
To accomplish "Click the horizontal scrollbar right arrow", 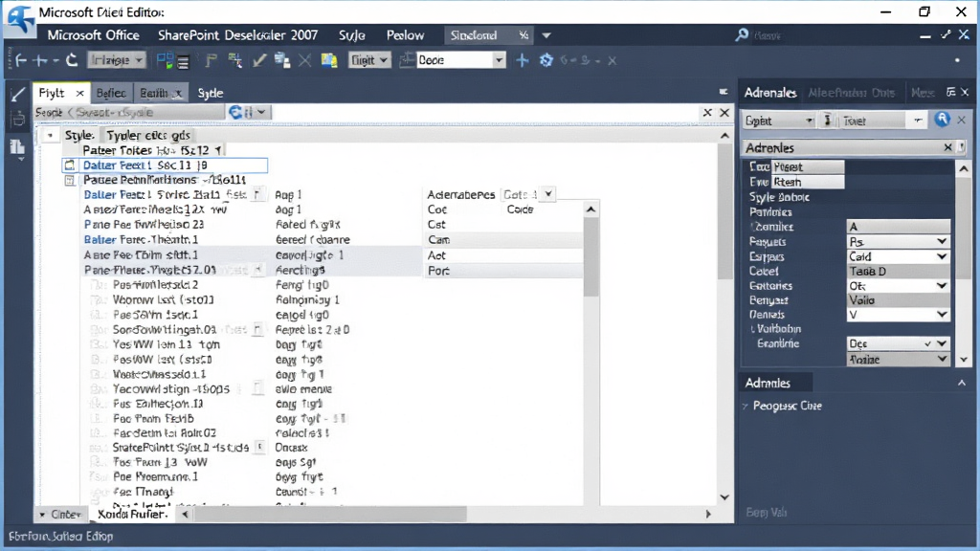I will tap(708, 514).
